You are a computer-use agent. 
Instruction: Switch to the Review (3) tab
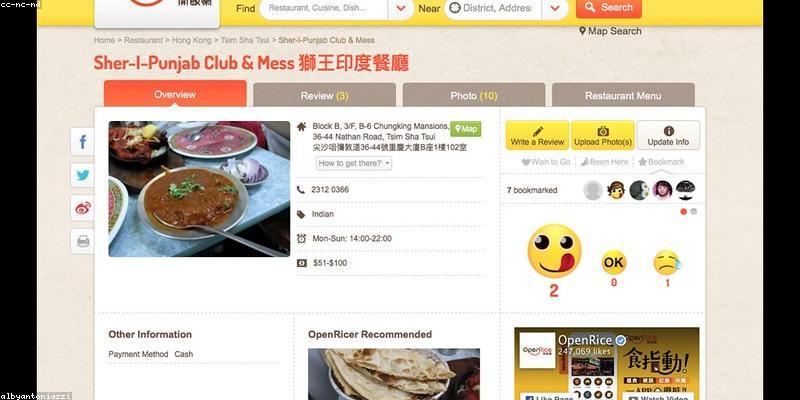324,95
